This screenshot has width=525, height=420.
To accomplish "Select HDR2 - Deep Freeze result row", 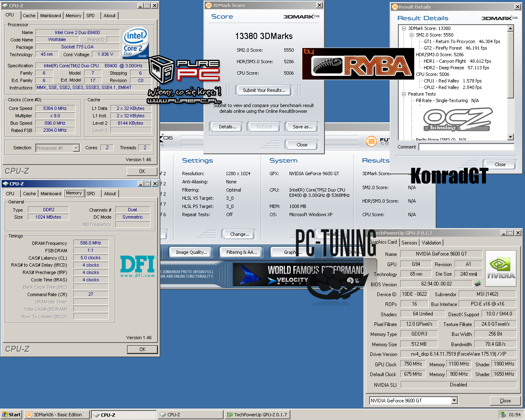I will pyautogui.click(x=457, y=68).
